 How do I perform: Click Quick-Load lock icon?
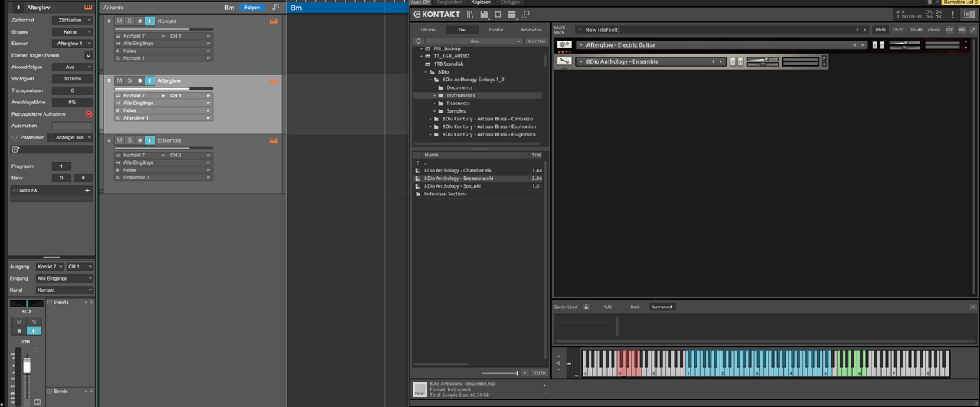pos(586,307)
